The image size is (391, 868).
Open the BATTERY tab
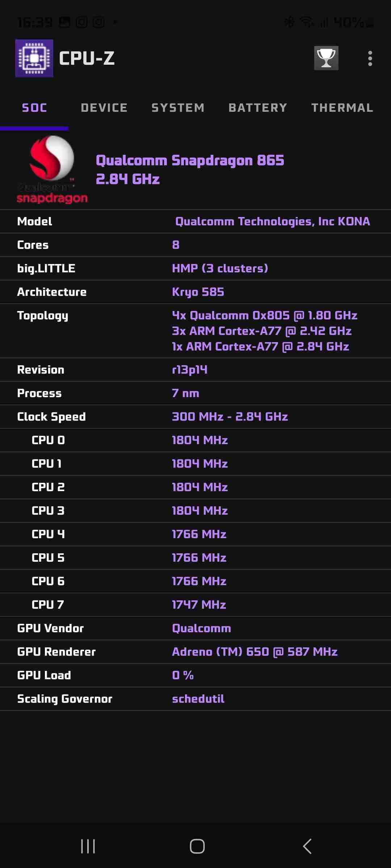click(258, 108)
